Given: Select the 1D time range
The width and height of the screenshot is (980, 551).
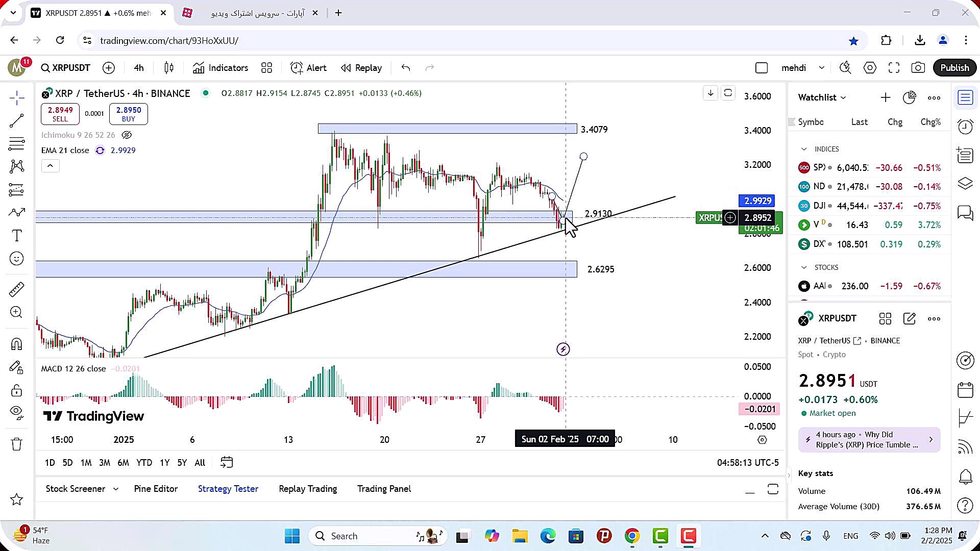Looking at the screenshot, I should [x=50, y=463].
